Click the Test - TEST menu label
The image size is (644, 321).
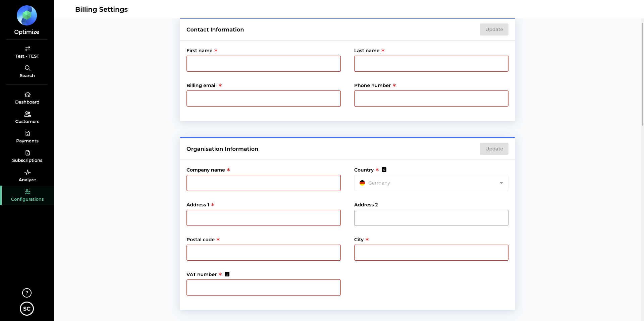click(27, 56)
